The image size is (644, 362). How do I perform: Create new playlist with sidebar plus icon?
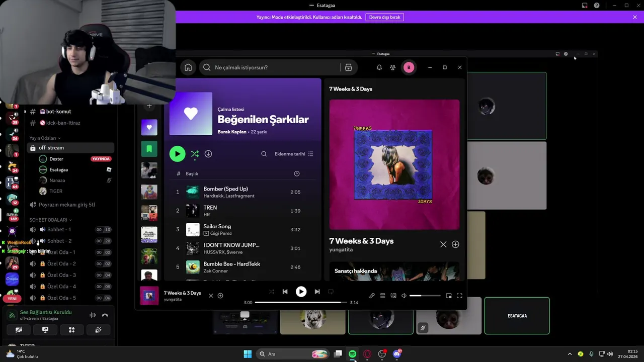click(149, 106)
